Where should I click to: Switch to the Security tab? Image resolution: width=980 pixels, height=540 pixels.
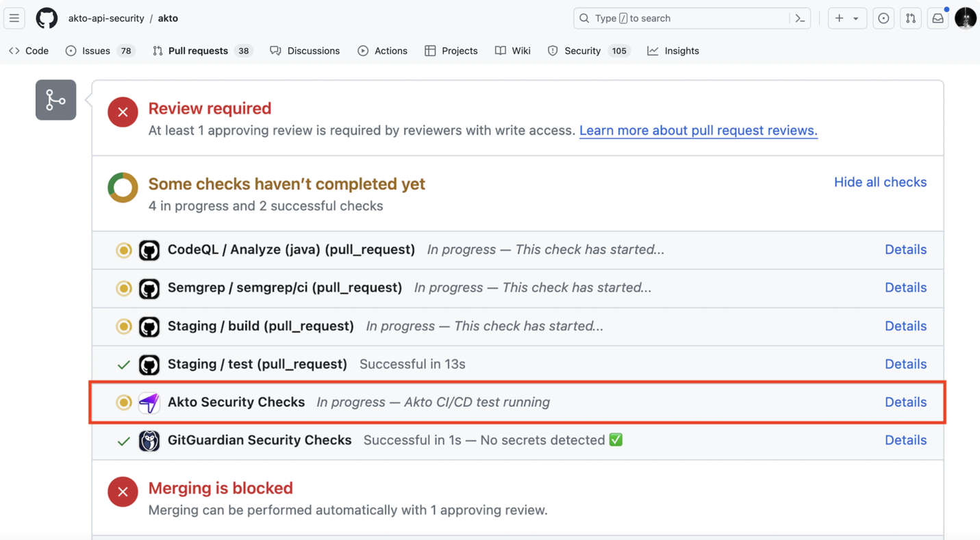589,51
